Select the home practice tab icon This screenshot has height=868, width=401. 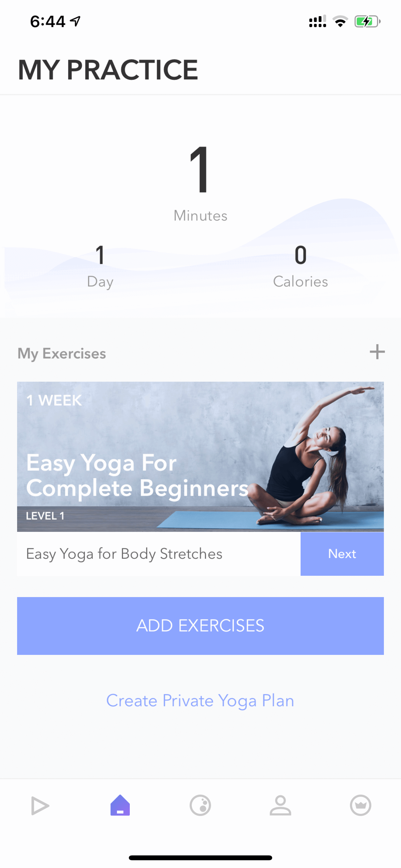120,805
